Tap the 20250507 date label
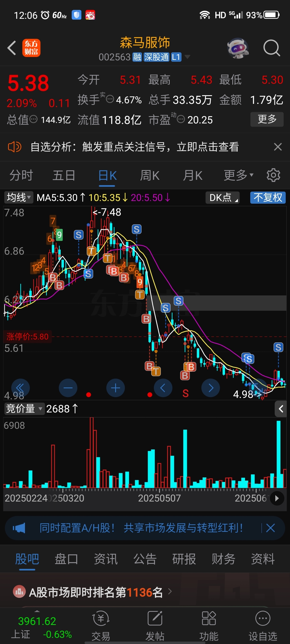This screenshot has height=644, width=290. (x=159, y=498)
